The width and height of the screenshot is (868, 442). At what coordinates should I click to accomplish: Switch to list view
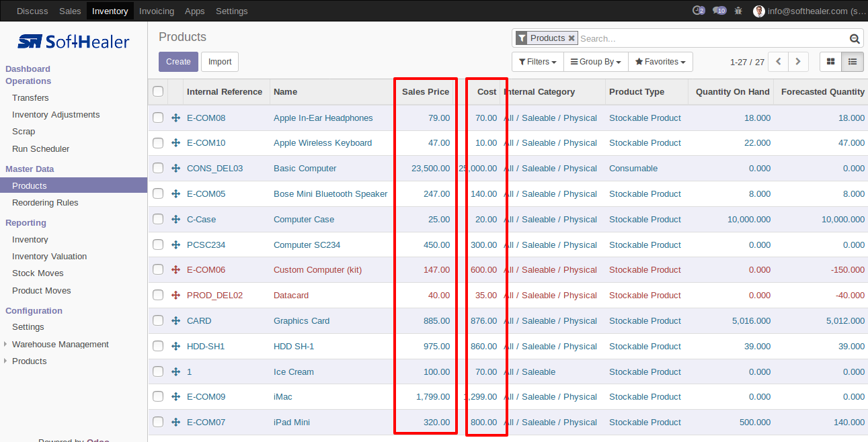coord(852,62)
